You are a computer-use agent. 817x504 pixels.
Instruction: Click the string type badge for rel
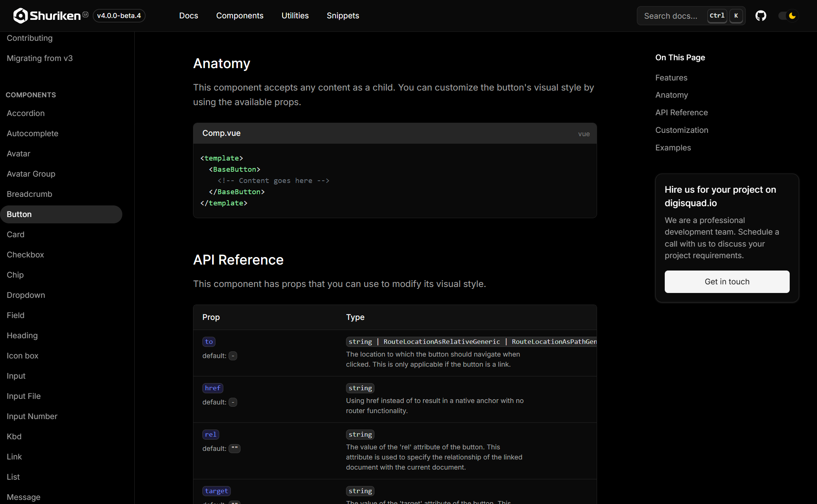click(360, 434)
